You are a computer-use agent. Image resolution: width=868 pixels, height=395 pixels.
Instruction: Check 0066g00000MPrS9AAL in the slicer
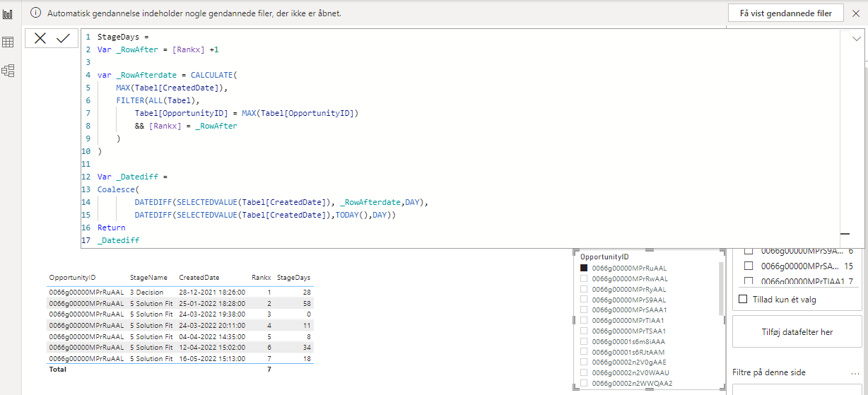(x=584, y=300)
